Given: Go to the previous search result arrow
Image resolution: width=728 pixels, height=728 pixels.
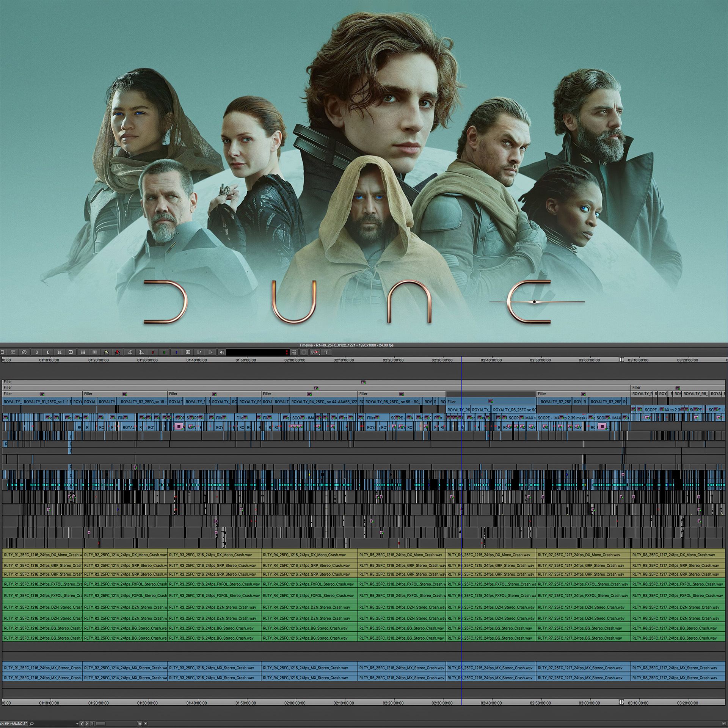Looking at the screenshot, I should coord(82,723).
